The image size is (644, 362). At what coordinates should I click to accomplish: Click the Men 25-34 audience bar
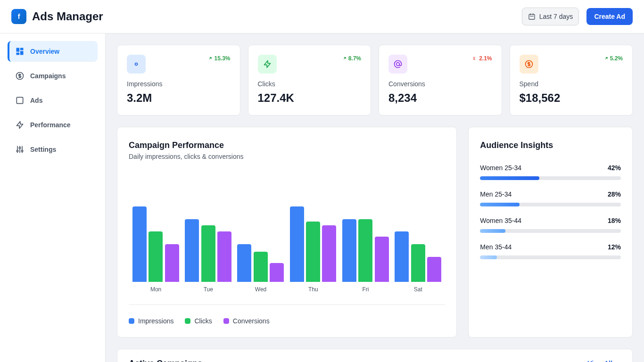coord(550,205)
